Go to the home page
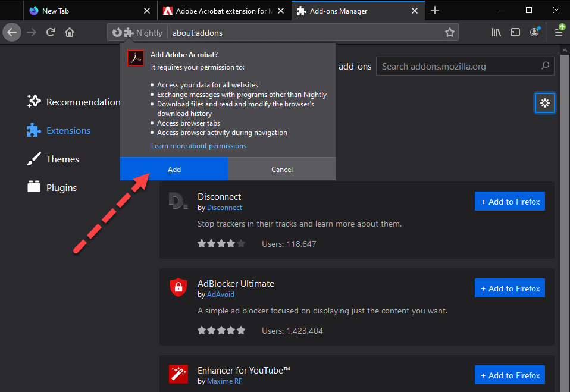The height and width of the screenshot is (392, 570). (x=70, y=32)
